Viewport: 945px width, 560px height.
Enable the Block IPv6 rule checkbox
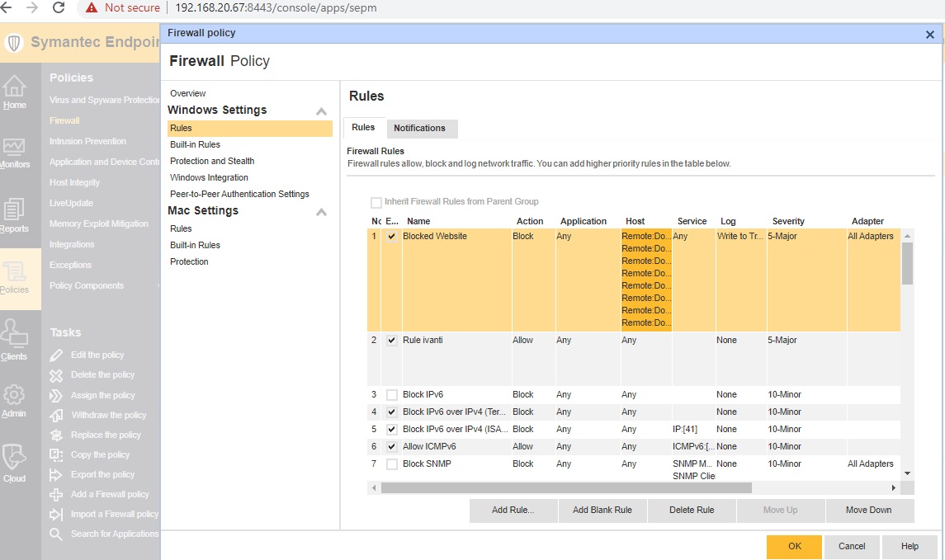pyautogui.click(x=392, y=395)
